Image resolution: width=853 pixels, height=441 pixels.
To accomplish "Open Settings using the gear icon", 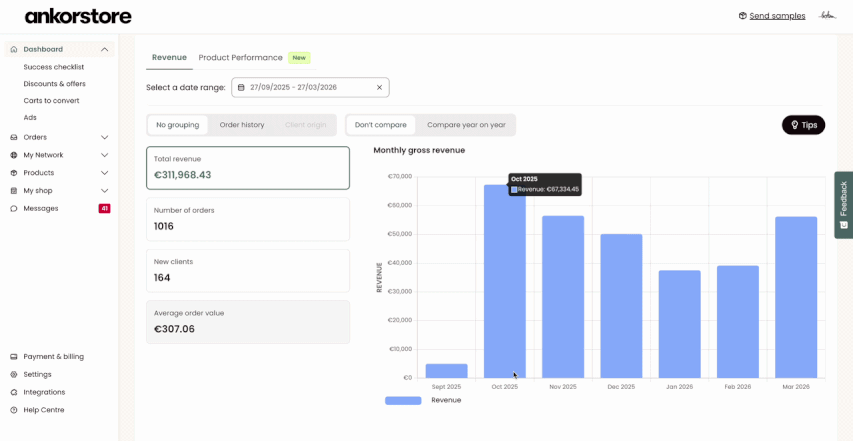I will (14, 375).
